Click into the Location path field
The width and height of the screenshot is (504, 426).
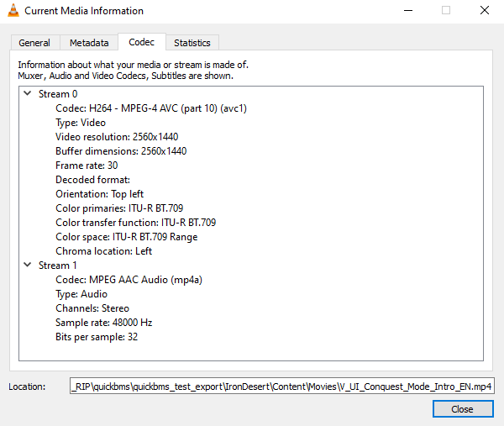282,387
